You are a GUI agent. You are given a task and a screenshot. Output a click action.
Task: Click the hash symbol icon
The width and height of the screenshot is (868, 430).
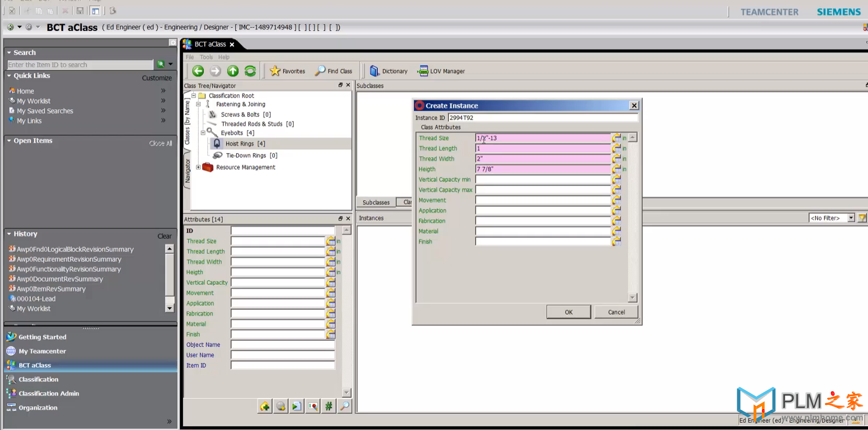tap(329, 406)
